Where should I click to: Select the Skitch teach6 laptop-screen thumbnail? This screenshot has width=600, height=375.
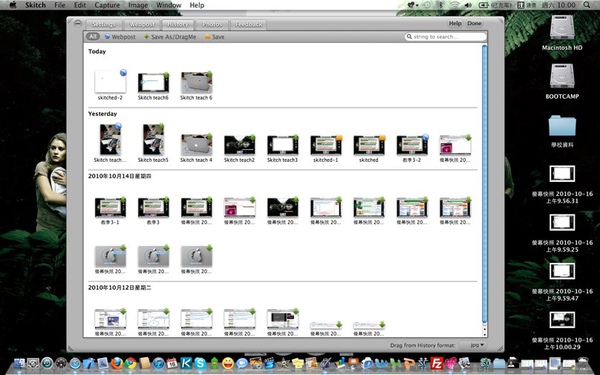coord(153,83)
